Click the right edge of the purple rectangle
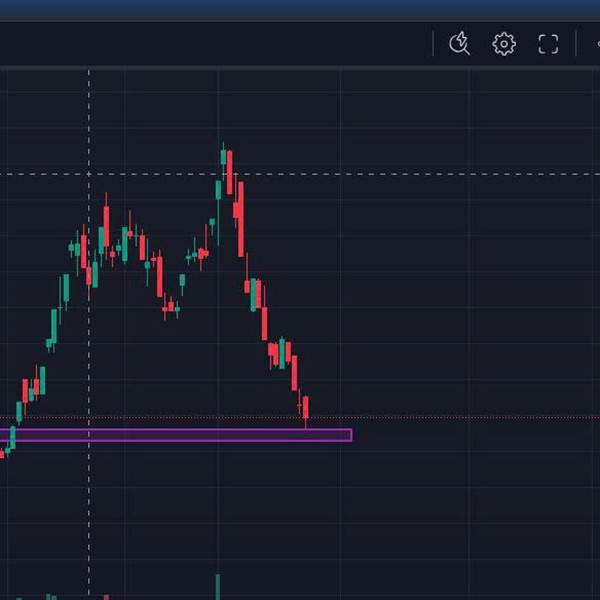This screenshot has height=600, width=600. 351,435
